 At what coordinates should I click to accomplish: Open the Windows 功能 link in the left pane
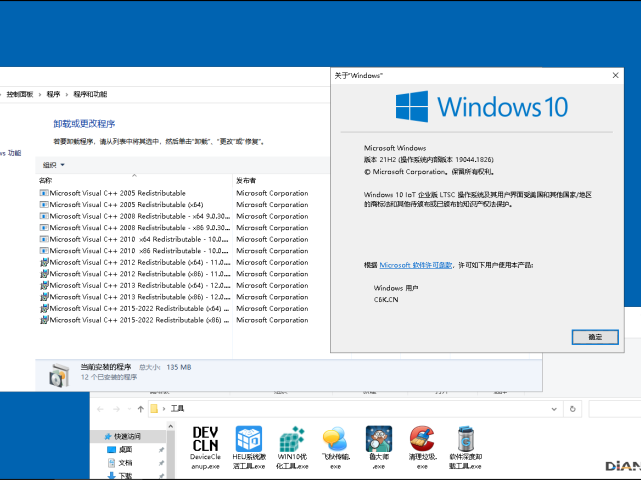[10, 153]
